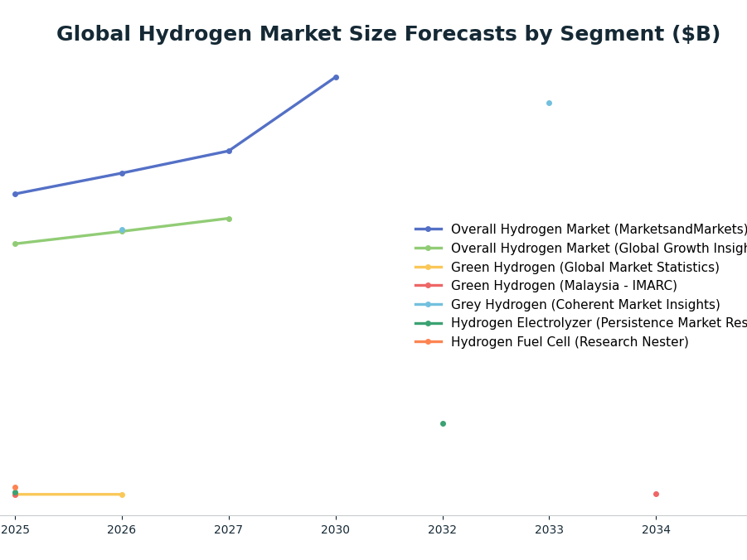Select the Green Hydrogen (Malaysia - IMARC) legend entry

pos(546,286)
